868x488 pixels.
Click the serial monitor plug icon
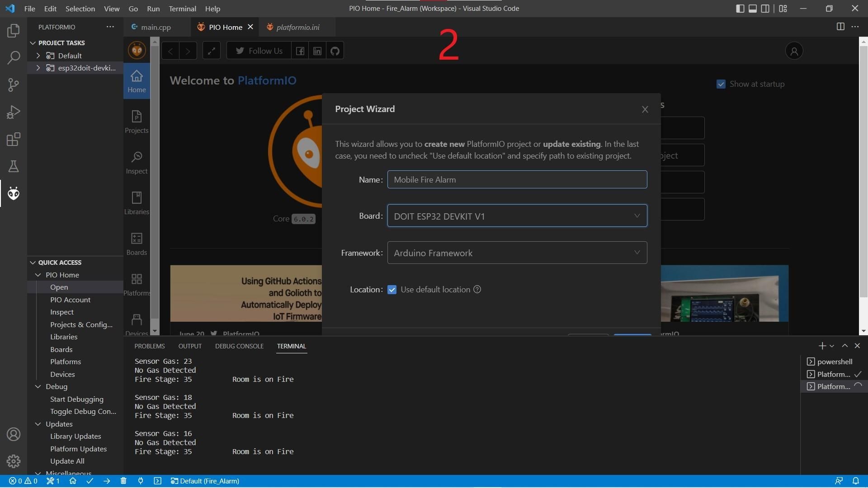point(141,481)
